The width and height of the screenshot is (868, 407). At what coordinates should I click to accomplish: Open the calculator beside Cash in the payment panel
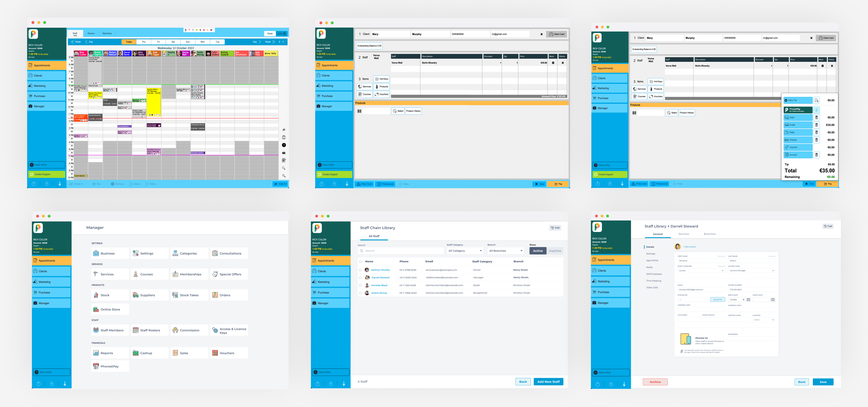[816, 118]
